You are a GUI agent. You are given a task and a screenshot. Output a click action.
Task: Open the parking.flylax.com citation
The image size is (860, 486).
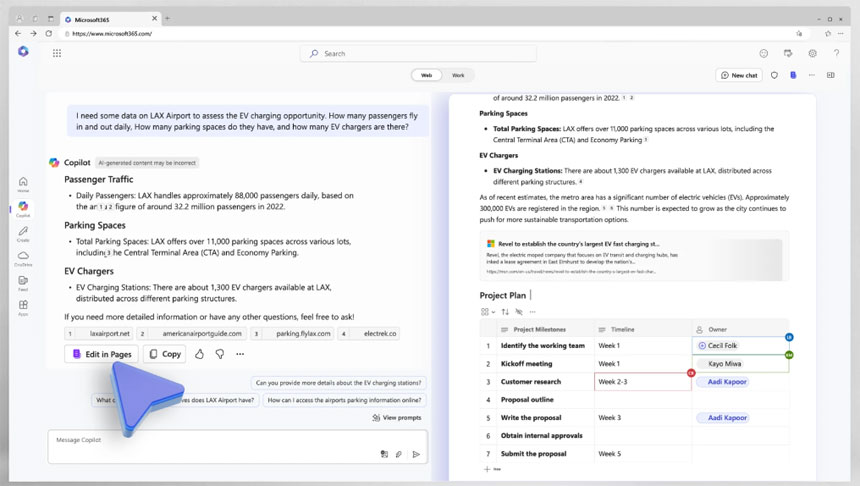[292, 334]
